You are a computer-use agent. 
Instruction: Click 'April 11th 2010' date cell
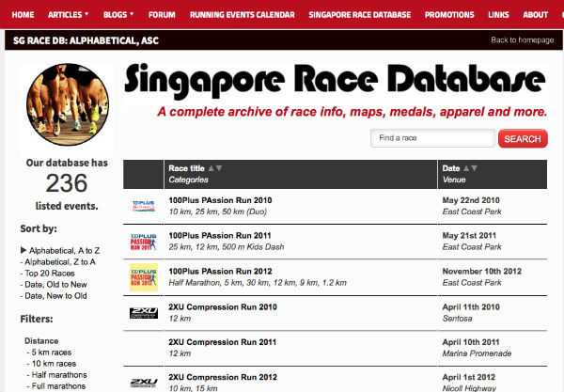pos(471,307)
